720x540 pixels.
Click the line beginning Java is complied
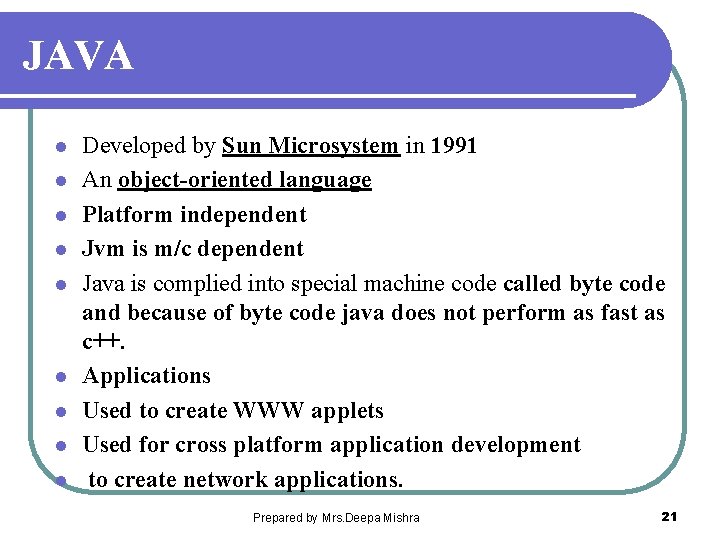374,283
